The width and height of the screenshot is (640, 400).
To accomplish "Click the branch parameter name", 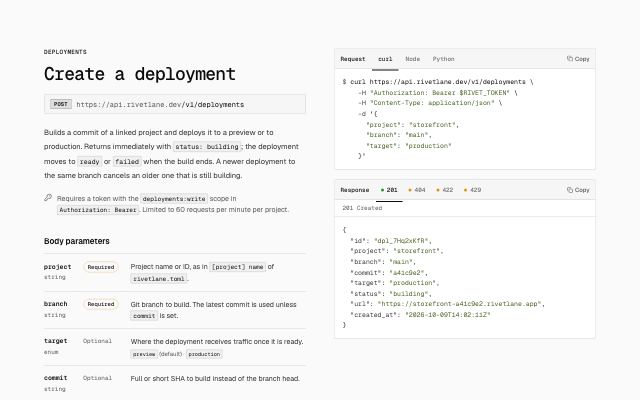I will pyautogui.click(x=56, y=304).
